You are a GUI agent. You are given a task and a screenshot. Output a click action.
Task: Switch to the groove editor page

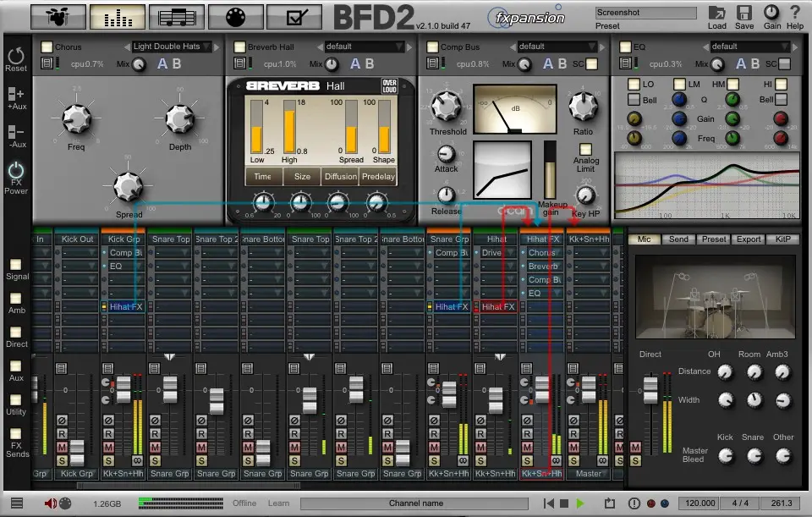coord(177,16)
